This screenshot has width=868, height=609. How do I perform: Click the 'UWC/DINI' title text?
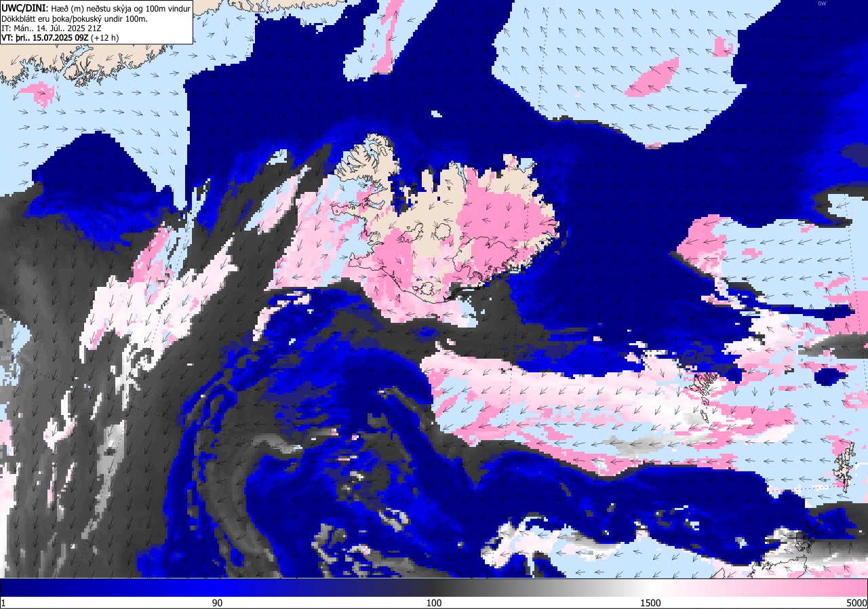(25, 7)
